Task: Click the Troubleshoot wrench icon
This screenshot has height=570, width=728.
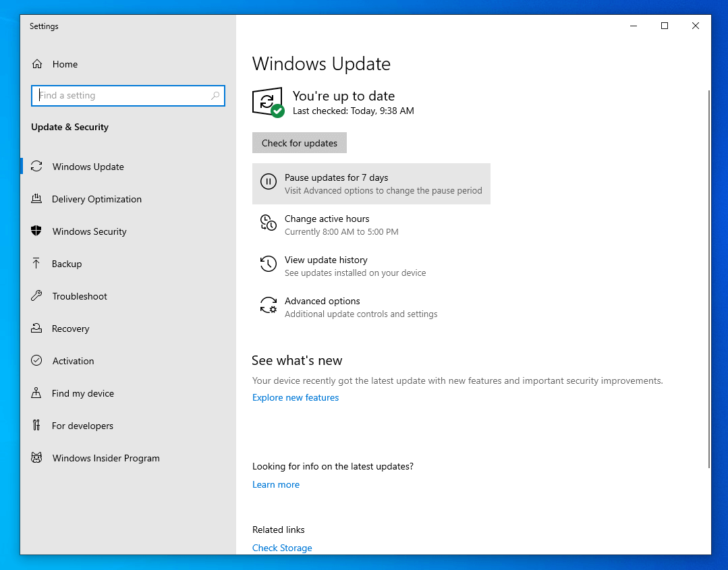Action: click(x=36, y=295)
